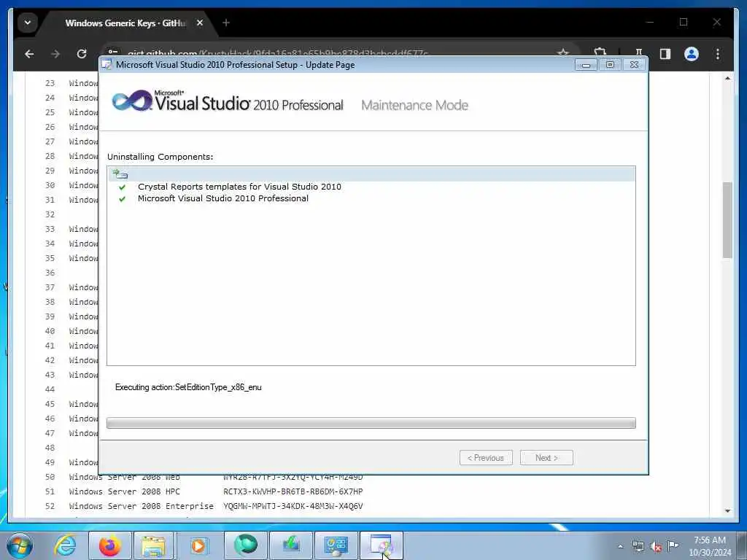Open the Windows Start menu
The width and height of the screenshot is (747, 560).
point(20,545)
